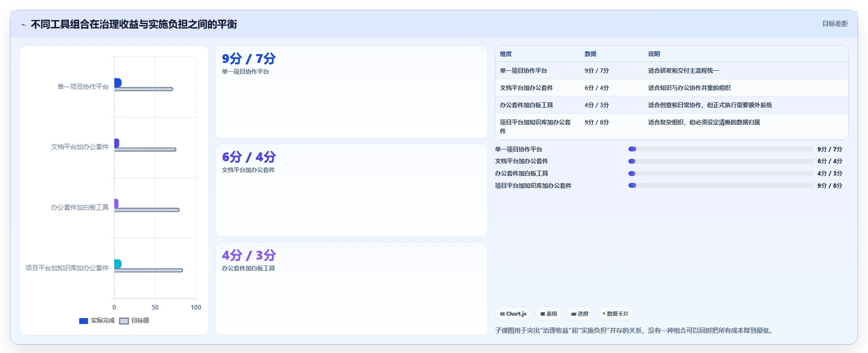Image resolution: width=868 pixels, height=353 pixels.
Task: Open the 4分 / 3分 data card
Action: 352,289
